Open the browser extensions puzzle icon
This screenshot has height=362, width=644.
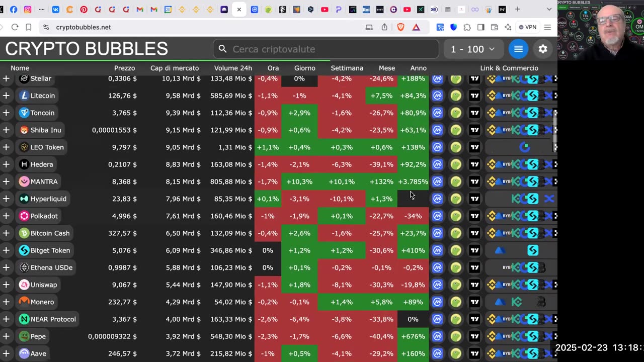tap(467, 27)
